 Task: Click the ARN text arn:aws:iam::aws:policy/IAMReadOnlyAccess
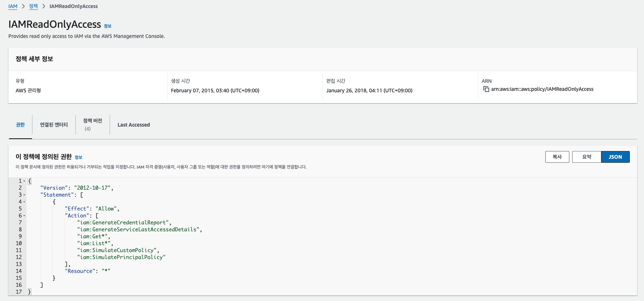point(542,89)
